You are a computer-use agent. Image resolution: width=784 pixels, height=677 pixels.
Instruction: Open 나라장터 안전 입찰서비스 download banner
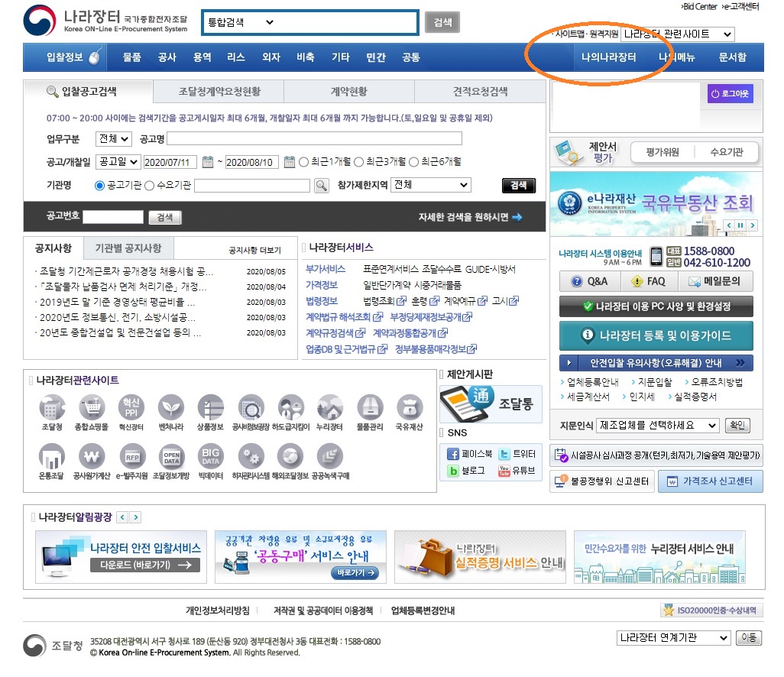click(x=121, y=557)
